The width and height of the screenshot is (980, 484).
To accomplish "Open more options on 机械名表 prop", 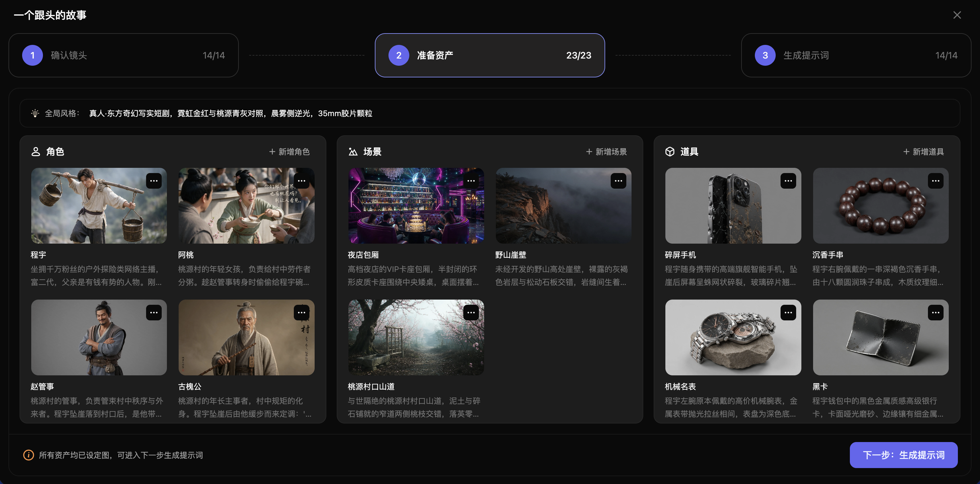I will (x=788, y=313).
